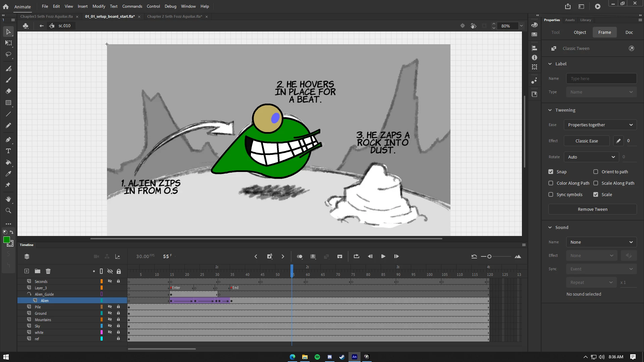The width and height of the screenshot is (644, 362).
Task: Click the green fill color swatch
Action: [6, 240]
